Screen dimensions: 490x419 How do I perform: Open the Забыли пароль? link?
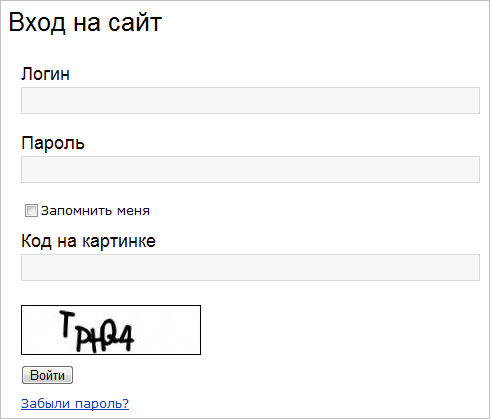pyautogui.click(x=75, y=404)
